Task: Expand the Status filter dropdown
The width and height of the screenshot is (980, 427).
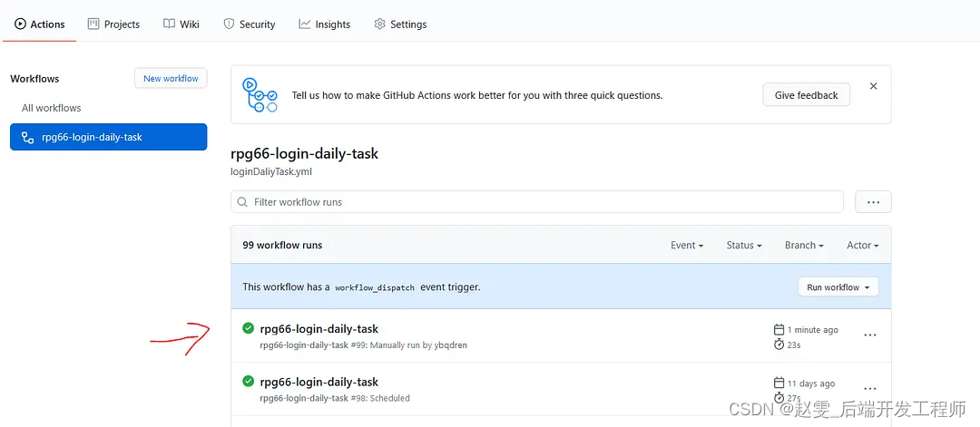Action: (744, 246)
